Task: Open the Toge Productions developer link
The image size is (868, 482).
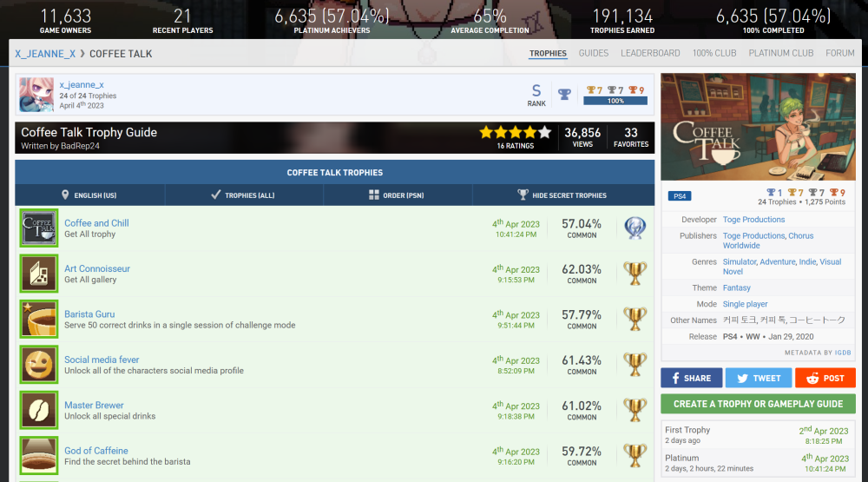Action: (753, 220)
